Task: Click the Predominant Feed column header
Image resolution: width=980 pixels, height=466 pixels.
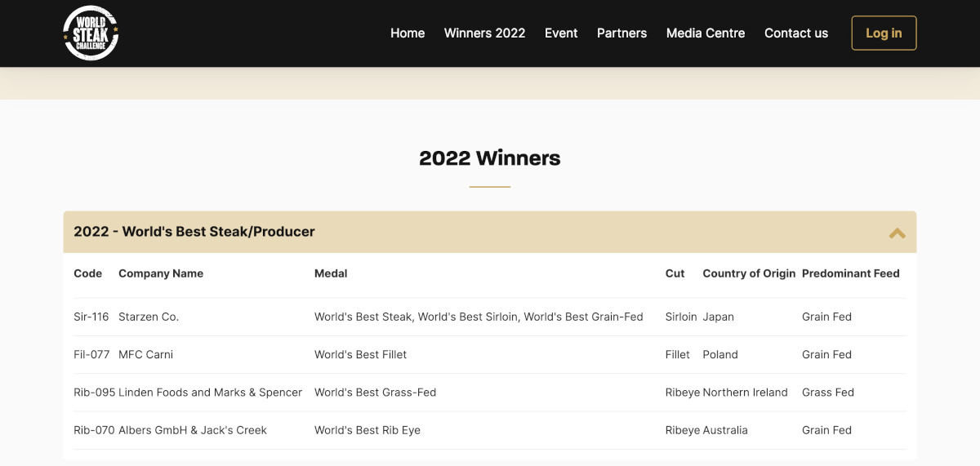Action: coord(850,273)
